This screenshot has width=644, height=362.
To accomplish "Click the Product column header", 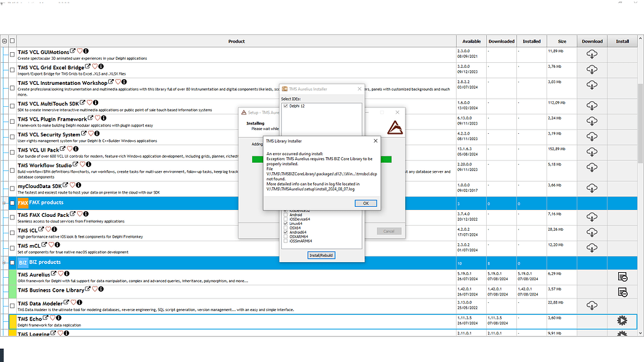I will (236, 41).
